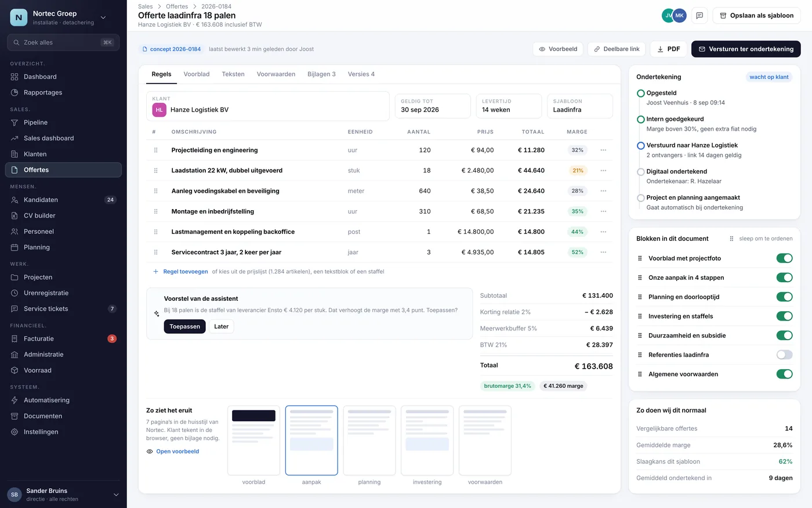Click the drag handle for Investering en staffels
Viewport: 812px width, 508px height.
[x=640, y=316]
